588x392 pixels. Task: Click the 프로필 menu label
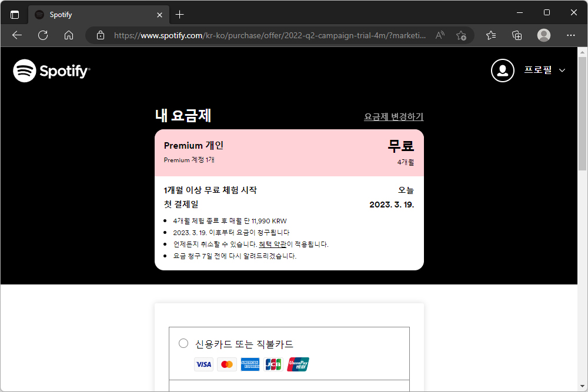pos(538,70)
